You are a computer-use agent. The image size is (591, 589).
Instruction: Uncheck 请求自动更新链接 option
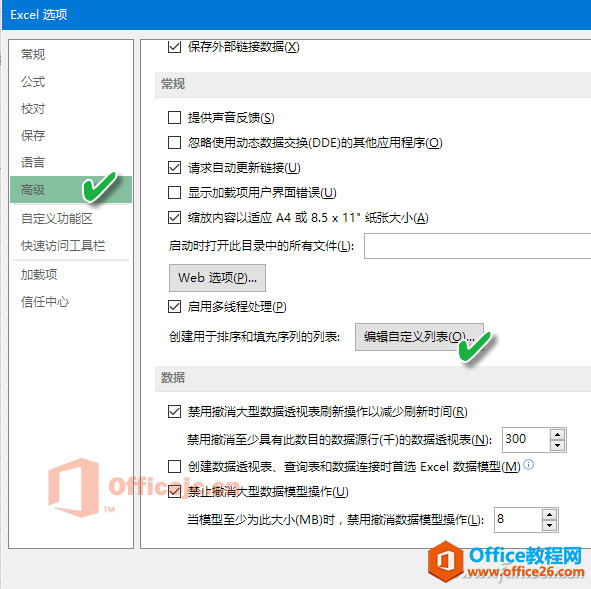pyautogui.click(x=174, y=167)
